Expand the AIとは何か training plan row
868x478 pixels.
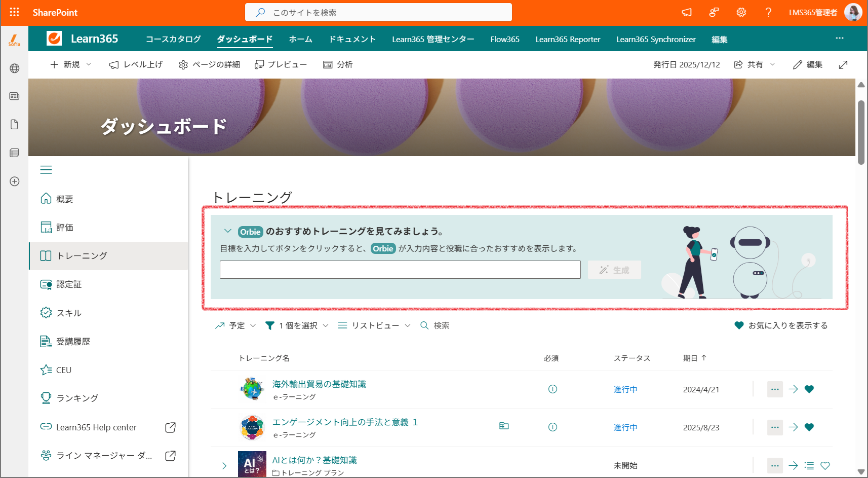224,465
